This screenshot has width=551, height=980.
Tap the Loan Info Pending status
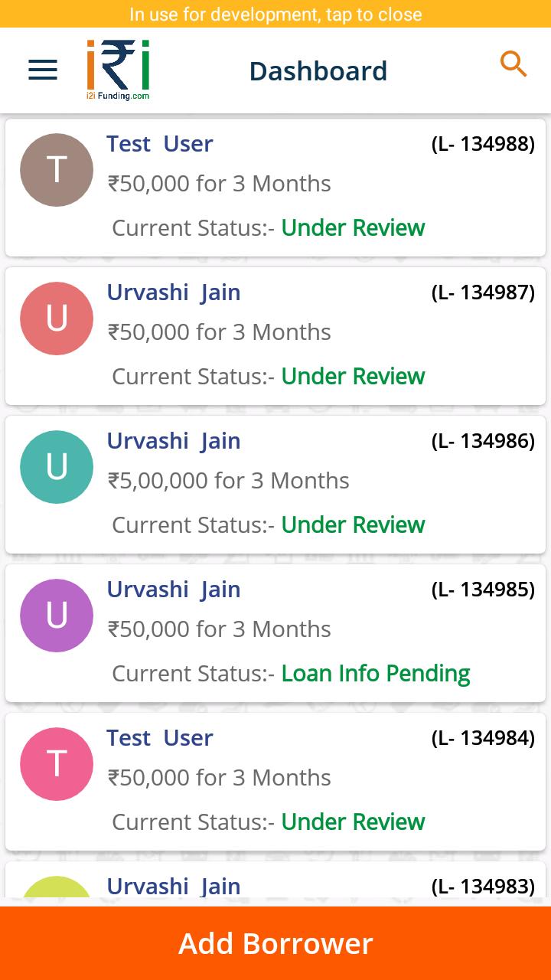tap(376, 674)
